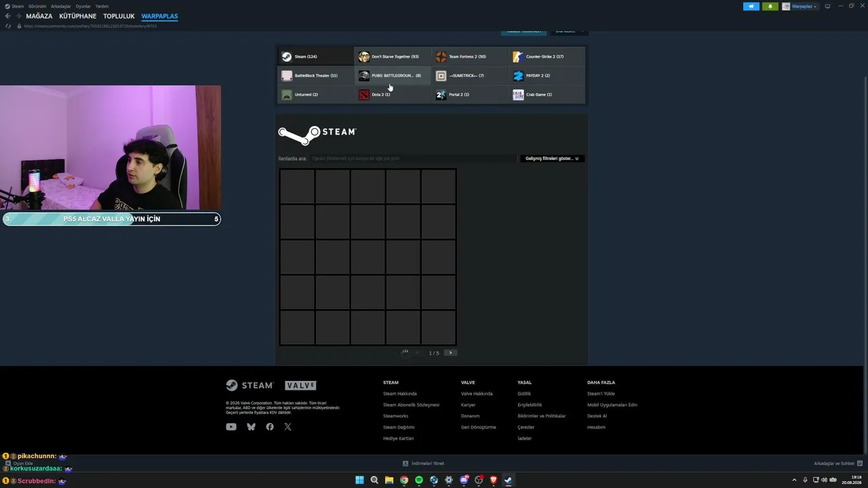Open the Steam inventory tab (124)

(315, 56)
